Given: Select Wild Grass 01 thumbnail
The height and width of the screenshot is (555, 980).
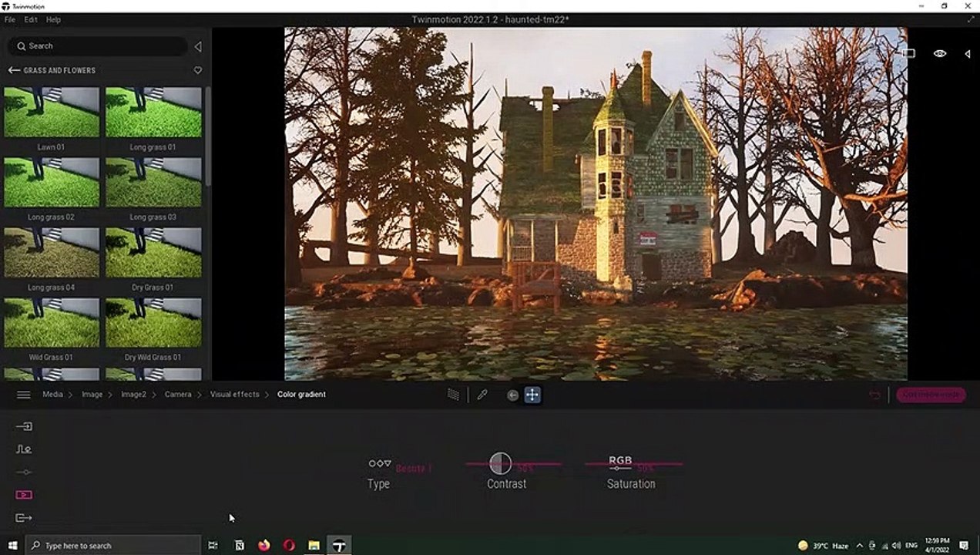Looking at the screenshot, I should (x=52, y=323).
